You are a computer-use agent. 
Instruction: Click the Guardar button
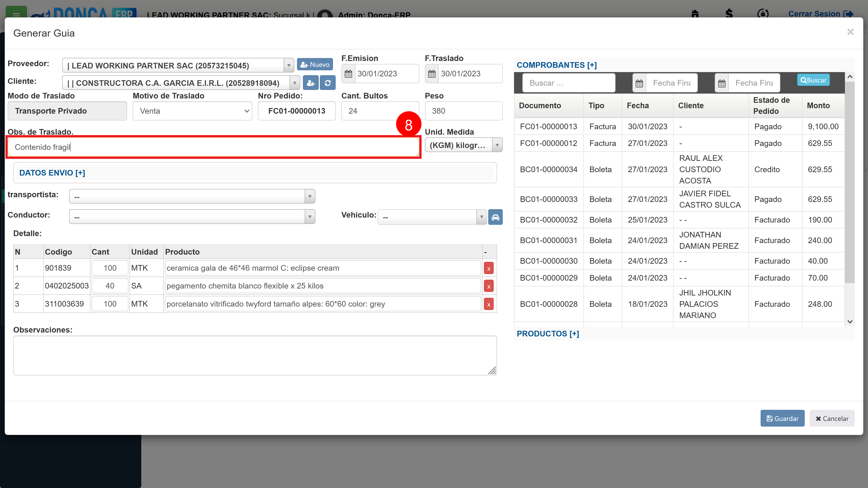click(x=782, y=418)
